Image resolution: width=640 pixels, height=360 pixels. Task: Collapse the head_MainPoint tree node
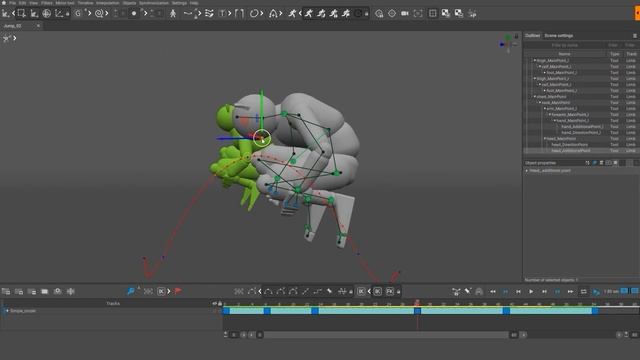[x=544, y=139]
